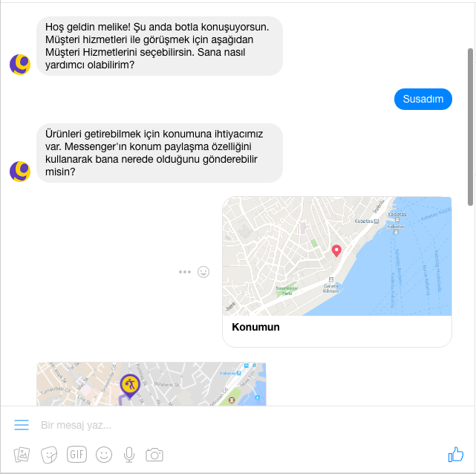React to location message with smiley icon
476x474 pixels.
click(203, 272)
